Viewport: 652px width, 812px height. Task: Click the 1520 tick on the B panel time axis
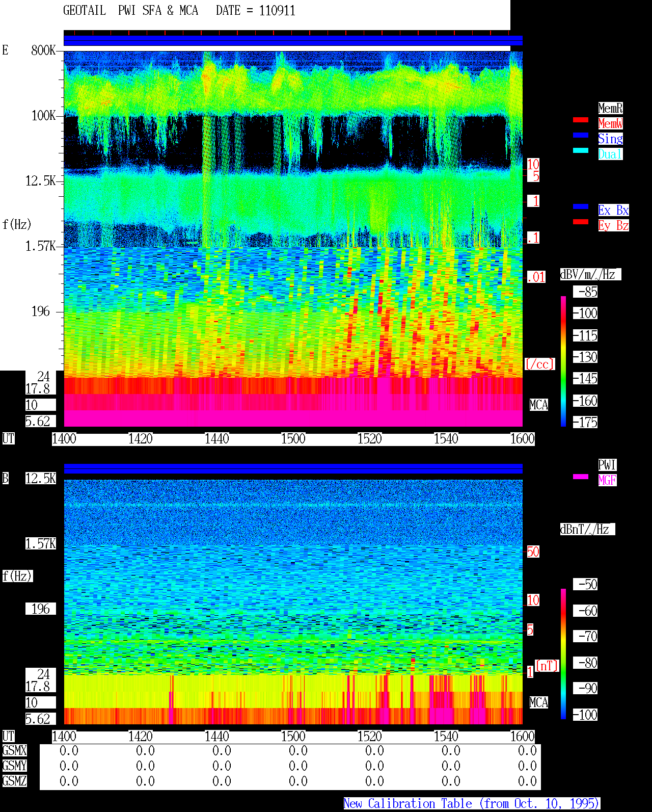pyautogui.click(x=370, y=737)
